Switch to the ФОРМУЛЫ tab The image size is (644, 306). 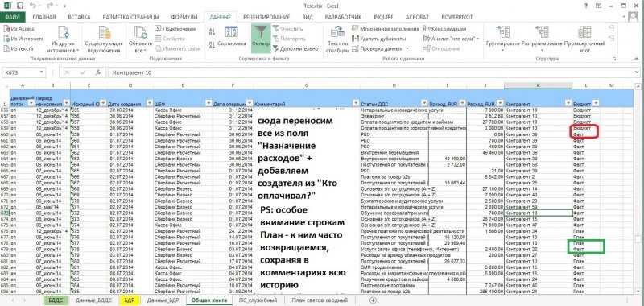pos(184,17)
